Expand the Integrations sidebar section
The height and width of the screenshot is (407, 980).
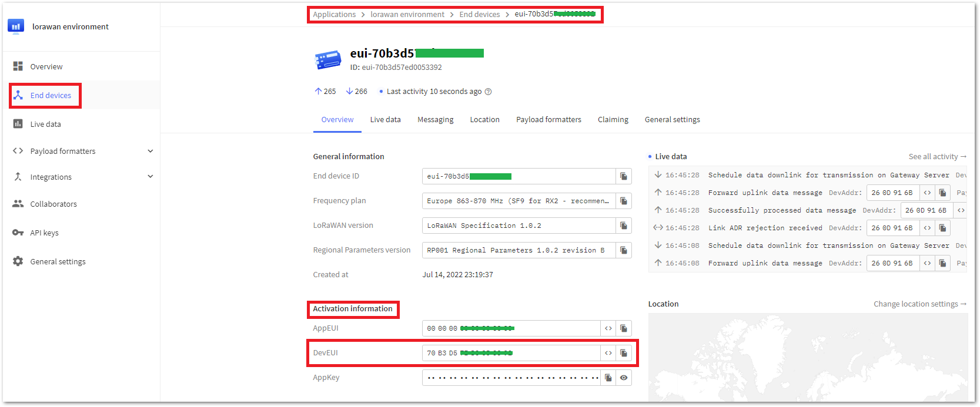[x=150, y=177]
